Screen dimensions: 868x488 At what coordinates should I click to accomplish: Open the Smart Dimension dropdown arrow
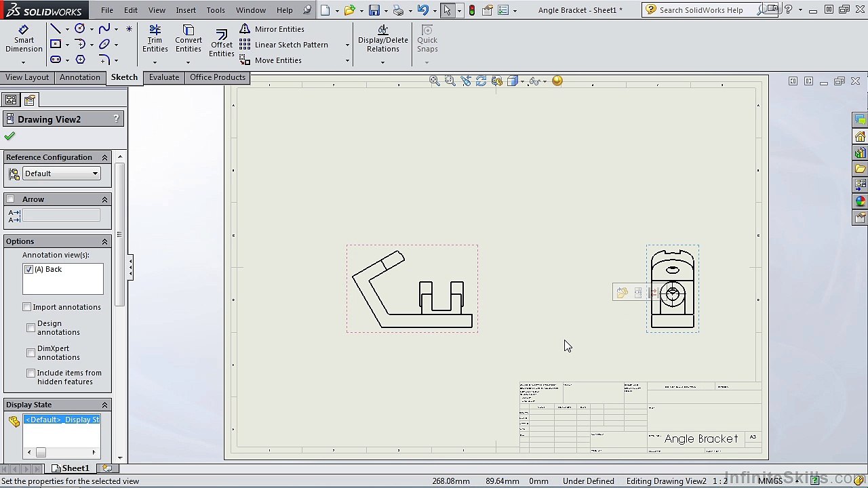pyautogui.click(x=23, y=62)
